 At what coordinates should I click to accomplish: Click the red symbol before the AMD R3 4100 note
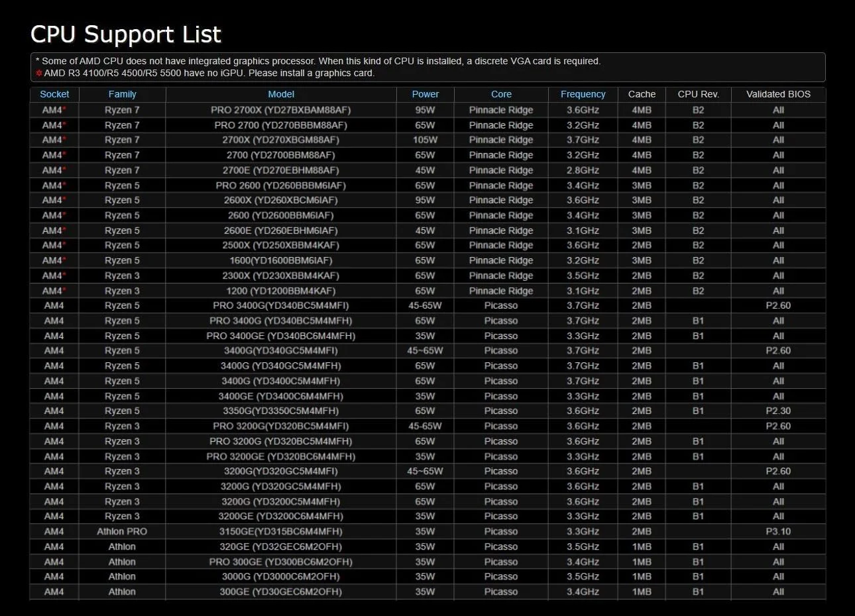(39, 74)
